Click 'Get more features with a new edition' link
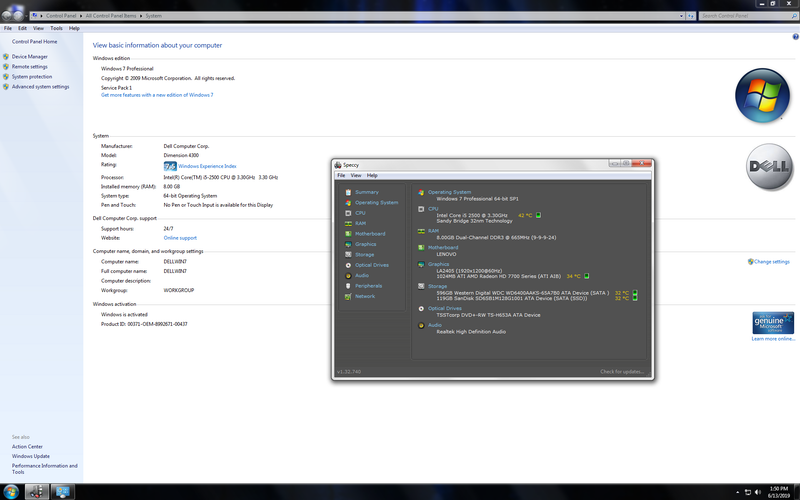The image size is (800, 500). click(x=157, y=95)
